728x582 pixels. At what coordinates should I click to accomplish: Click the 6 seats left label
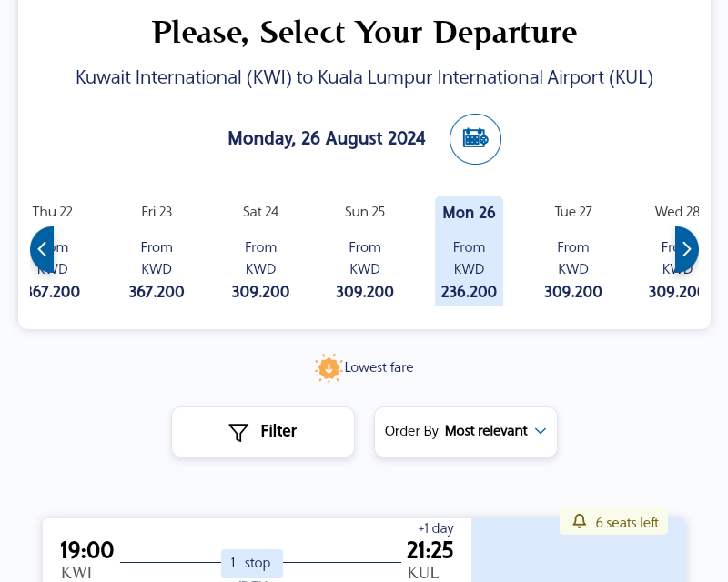tap(627, 523)
